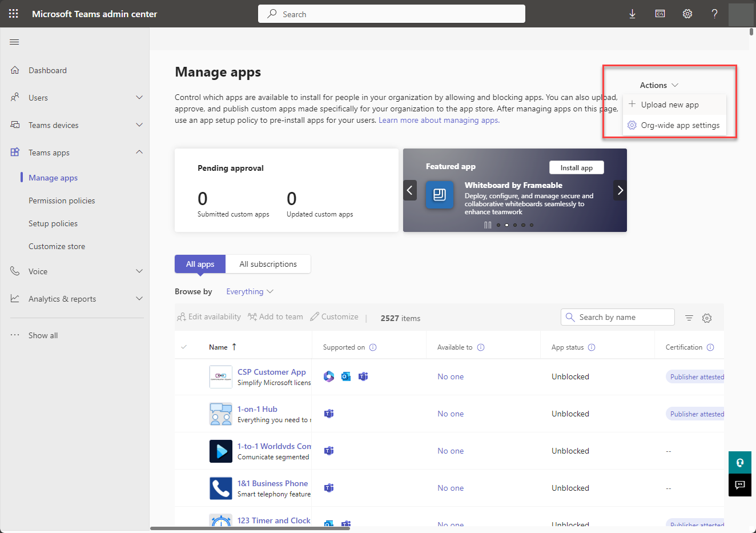This screenshot has width=756, height=533.
Task: Click the Supported on info icon
Action: pos(373,347)
